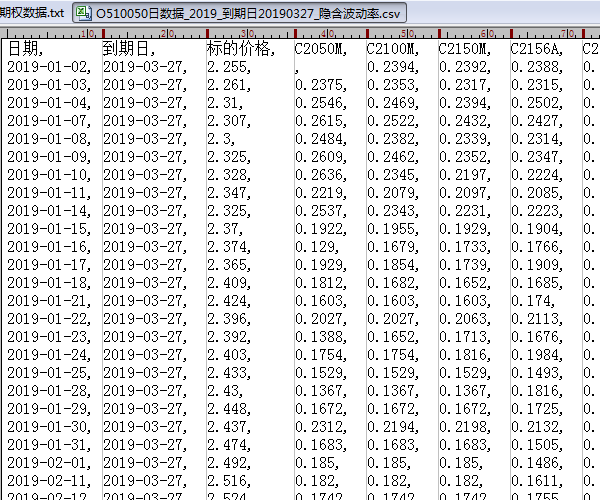Viewport: 600px width, 500px height.
Task: Click the date 2019-01-22
Action: [x=49, y=319]
